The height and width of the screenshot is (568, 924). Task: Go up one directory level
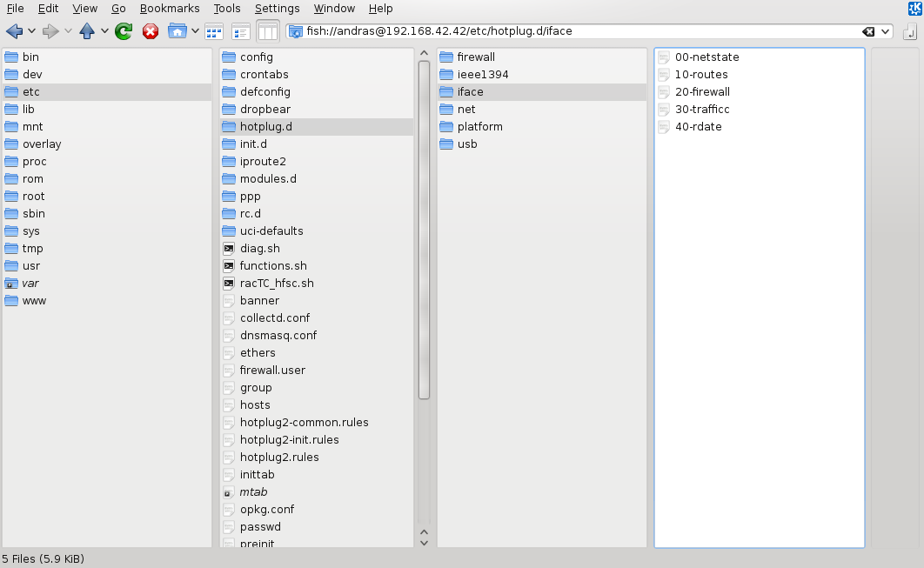coord(87,31)
